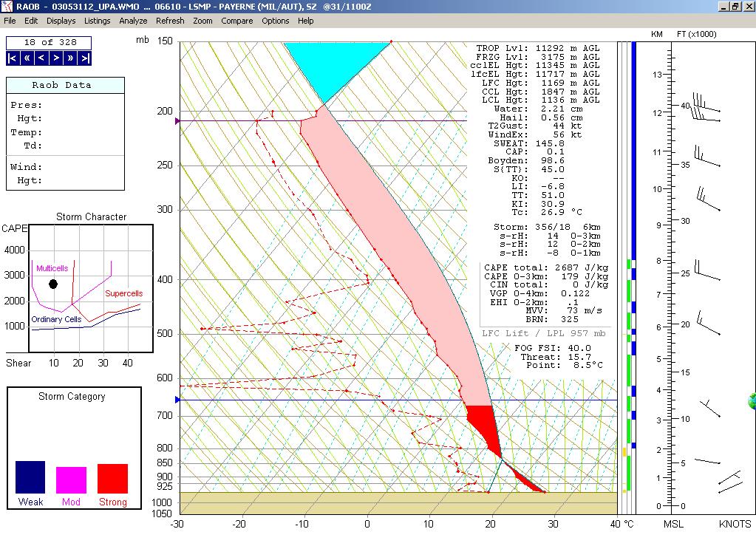This screenshot has height=546, width=756.
Task: Skip forward several soundings with double-right arrow
Action: [x=71, y=58]
